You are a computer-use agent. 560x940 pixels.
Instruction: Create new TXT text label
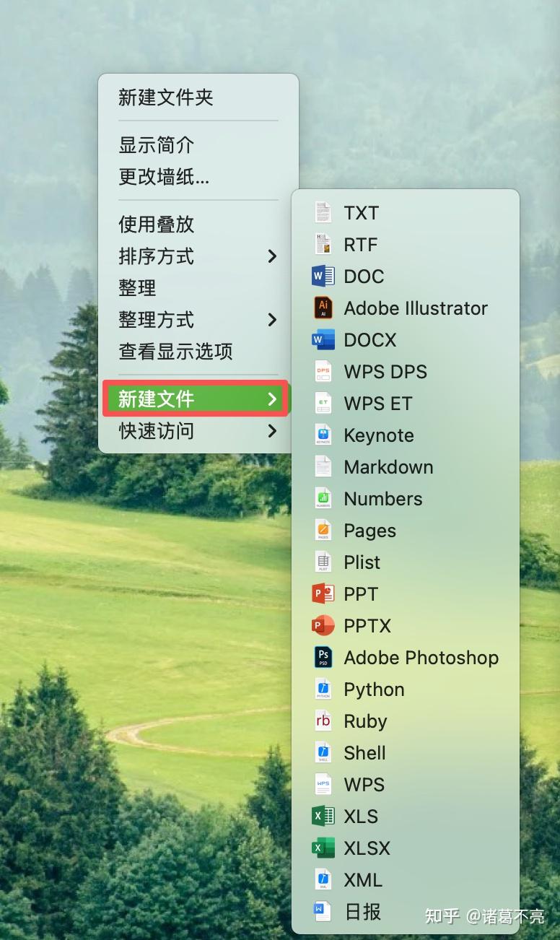click(x=362, y=213)
